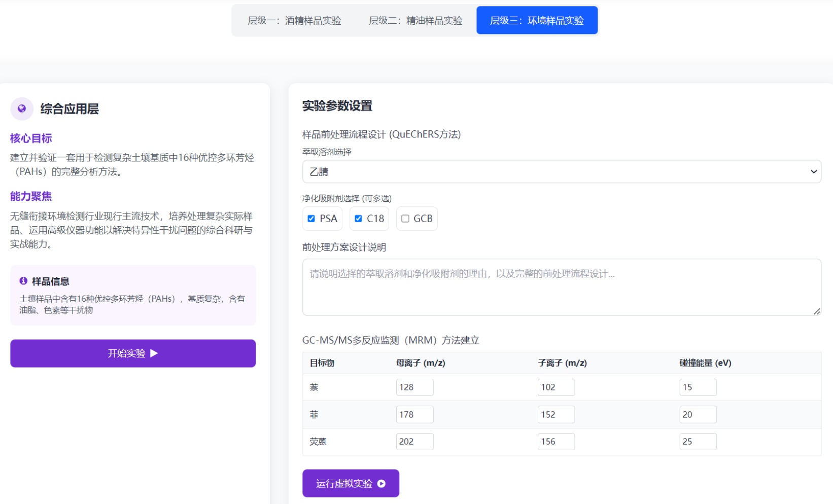Viewport: 833px width, 504px height.
Task: Click the 萘 collision energy field 15
Action: [698, 387]
